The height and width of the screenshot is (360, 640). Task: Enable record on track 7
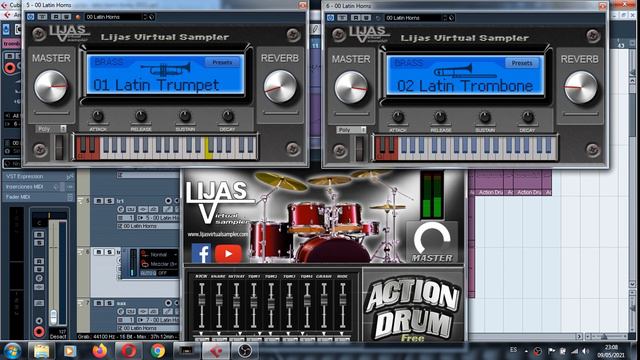[168, 303]
